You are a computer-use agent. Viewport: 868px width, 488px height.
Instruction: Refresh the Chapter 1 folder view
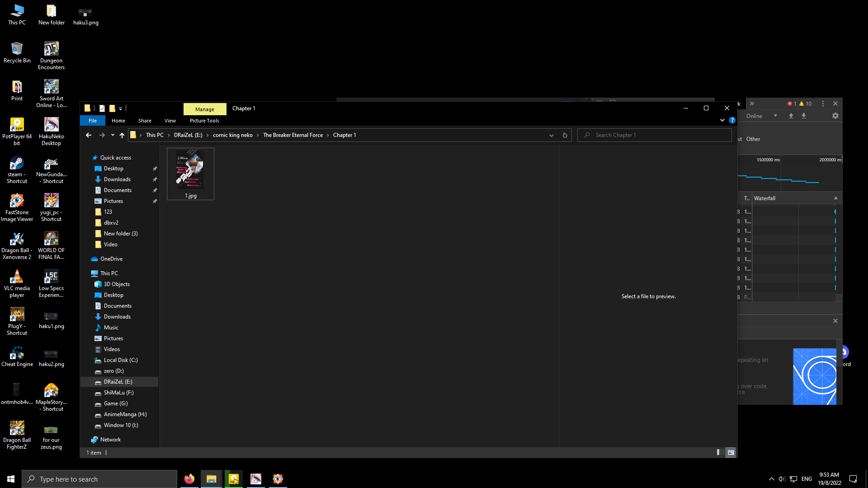tap(565, 135)
